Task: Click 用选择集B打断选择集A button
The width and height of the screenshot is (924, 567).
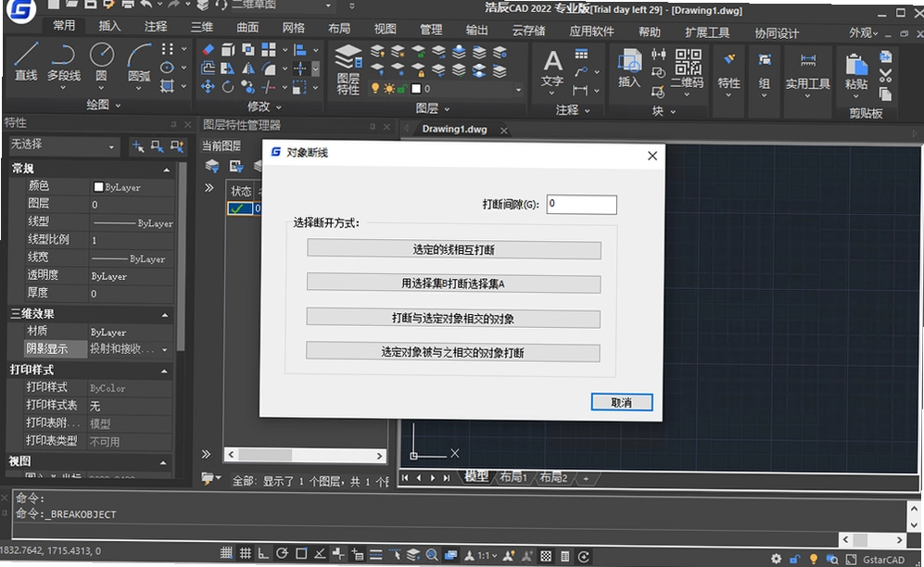Action: click(x=453, y=283)
